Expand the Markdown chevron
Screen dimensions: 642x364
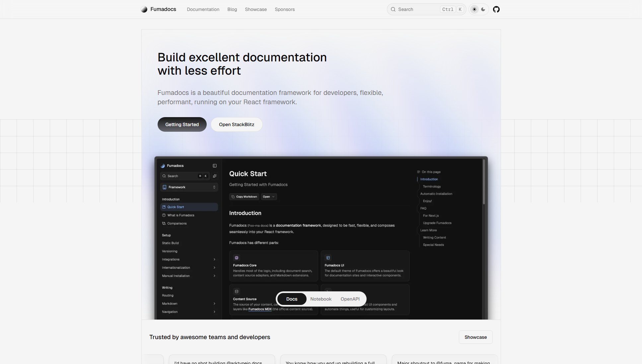[214, 304]
